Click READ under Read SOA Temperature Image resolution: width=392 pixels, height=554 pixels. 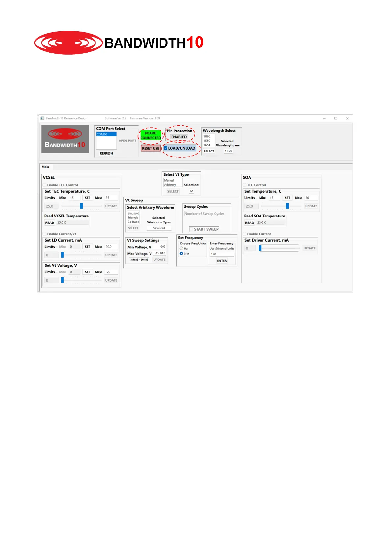pyautogui.click(x=249, y=223)
